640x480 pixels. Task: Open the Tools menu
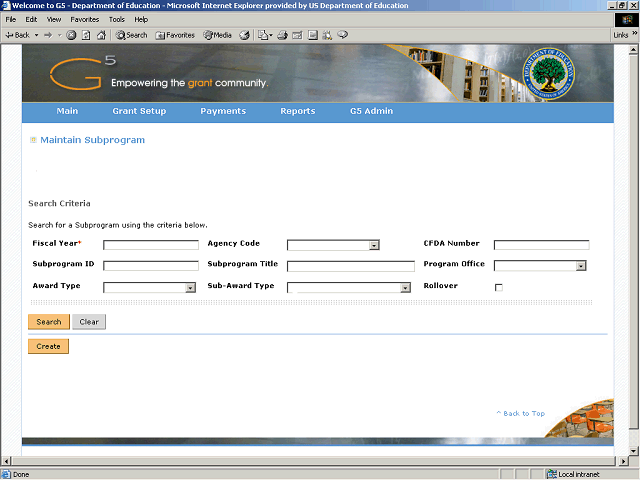click(x=117, y=19)
